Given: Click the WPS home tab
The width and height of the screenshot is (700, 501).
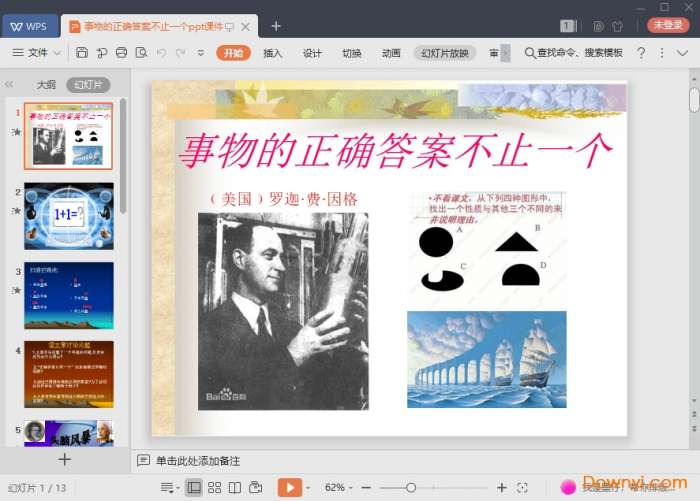Looking at the screenshot, I should tap(30, 26).
